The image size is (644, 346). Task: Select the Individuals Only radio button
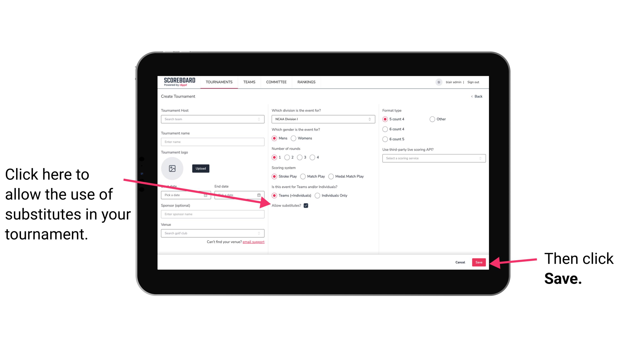pyautogui.click(x=317, y=196)
